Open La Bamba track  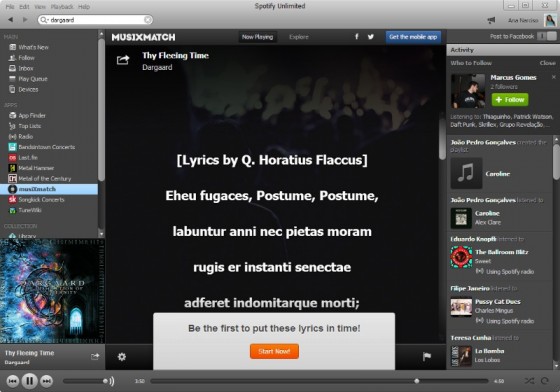coord(489,351)
